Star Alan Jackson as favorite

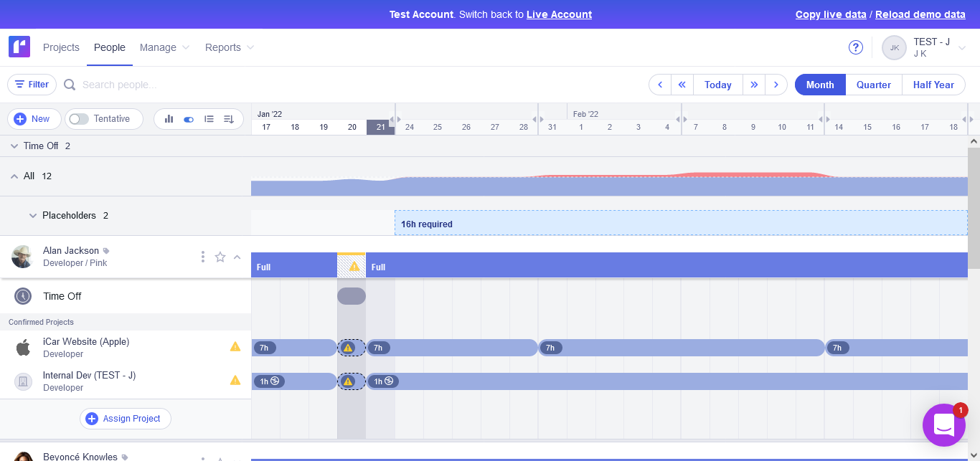pyautogui.click(x=220, y=257)
